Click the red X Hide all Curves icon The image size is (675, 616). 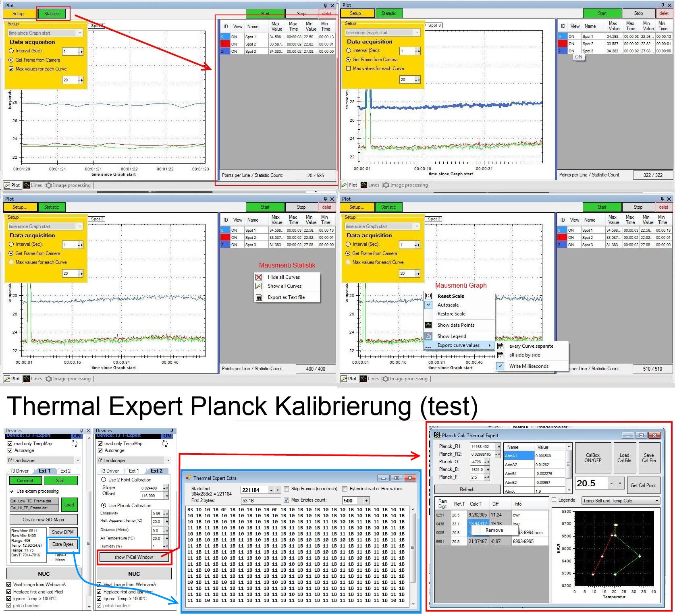[x=259, y=277]
